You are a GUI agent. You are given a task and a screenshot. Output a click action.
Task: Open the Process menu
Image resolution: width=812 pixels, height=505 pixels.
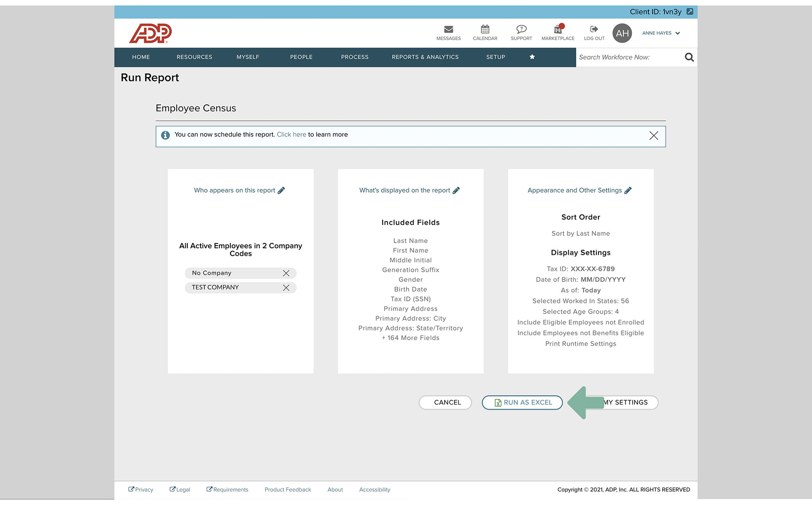click(355, 57)
